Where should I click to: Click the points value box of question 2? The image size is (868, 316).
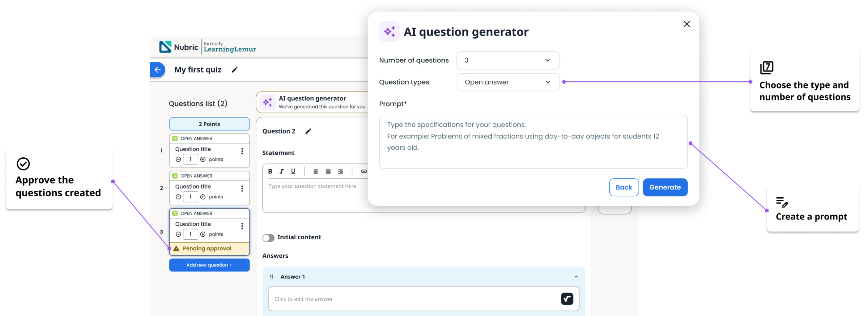coord(190,196)
